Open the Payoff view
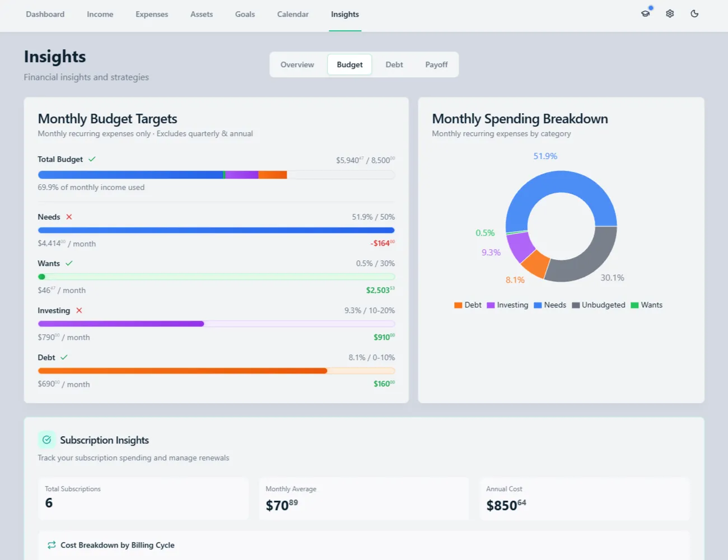The image size is (728, 560). pos(436,64)
